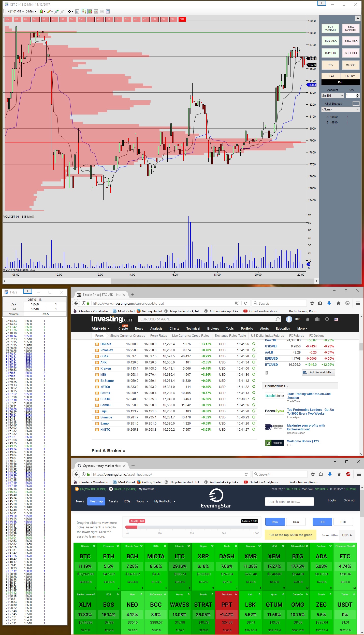Select the Gain heatmap mode

(296, 522)
